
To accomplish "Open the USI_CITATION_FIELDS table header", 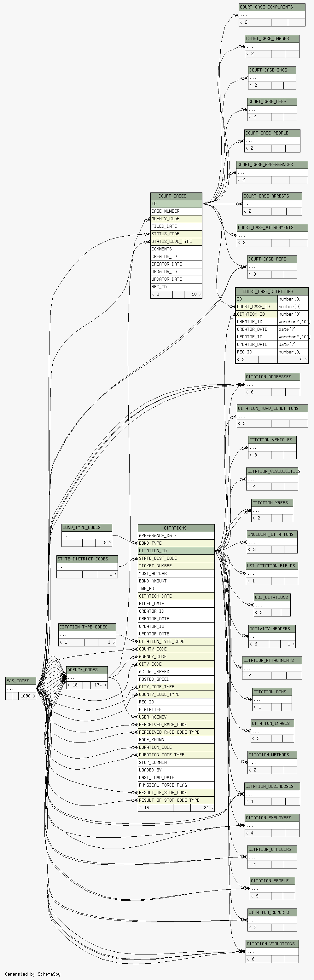I will (x=272, y=566).
